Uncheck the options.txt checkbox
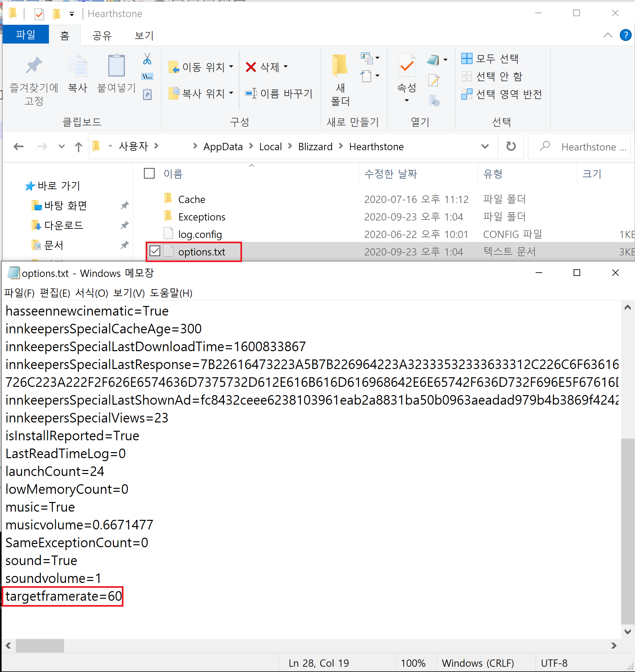635x672 pixels. (x=155, y=252)
